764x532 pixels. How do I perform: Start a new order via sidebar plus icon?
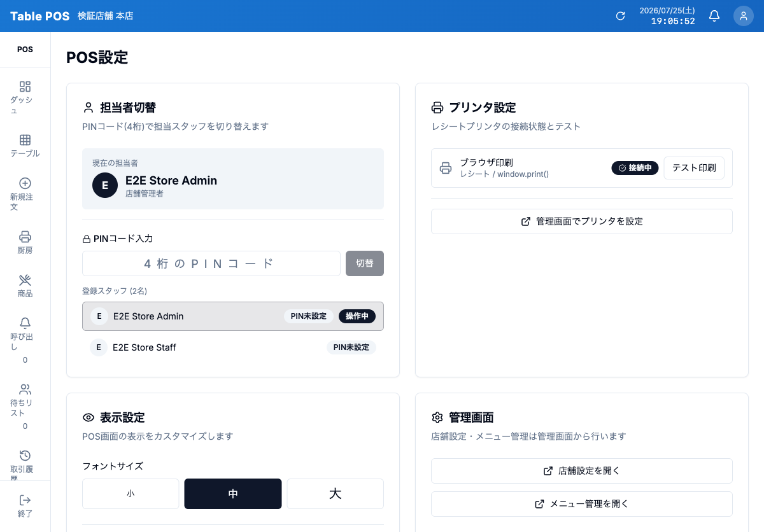25,183
